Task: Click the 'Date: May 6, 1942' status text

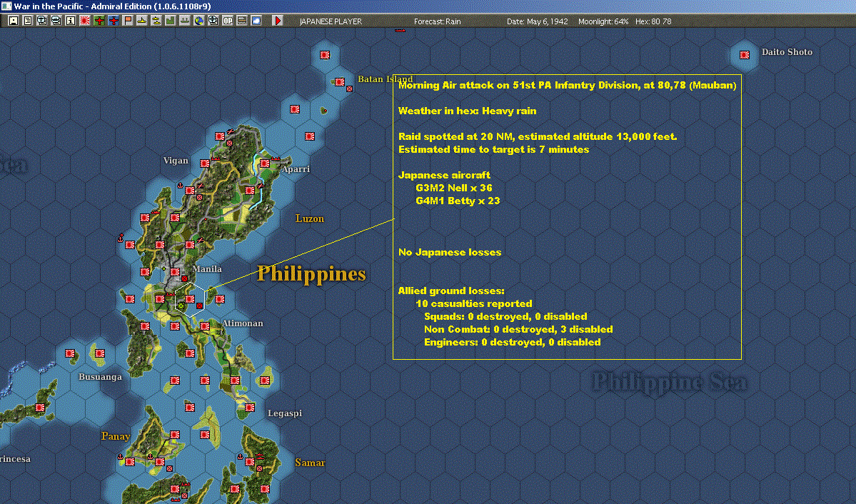Action: point(537,21)
